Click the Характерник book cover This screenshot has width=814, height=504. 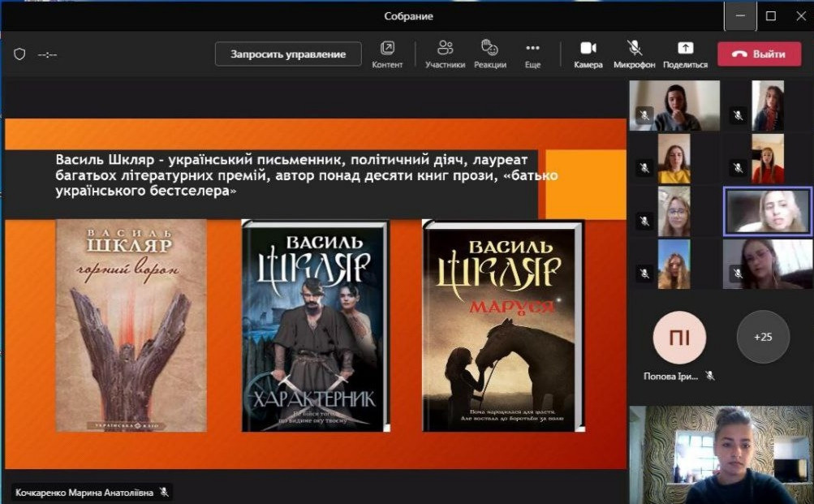pyautogui.click(x=316, y=326)
